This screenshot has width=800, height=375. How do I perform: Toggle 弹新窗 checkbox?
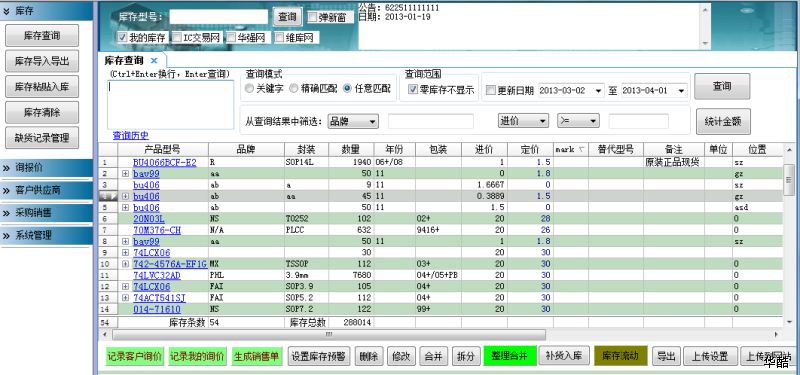[313, 17]
